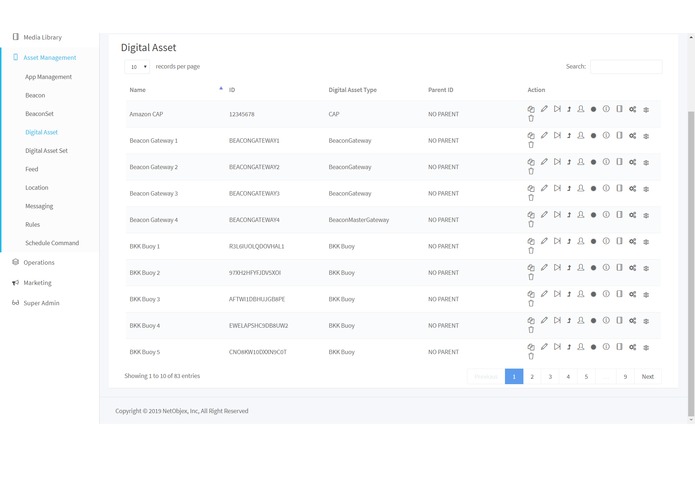Click the pencil edit icon for BKK Buoy 1
The width and height of the screenshot is (695, 494).
coord(544,241)
